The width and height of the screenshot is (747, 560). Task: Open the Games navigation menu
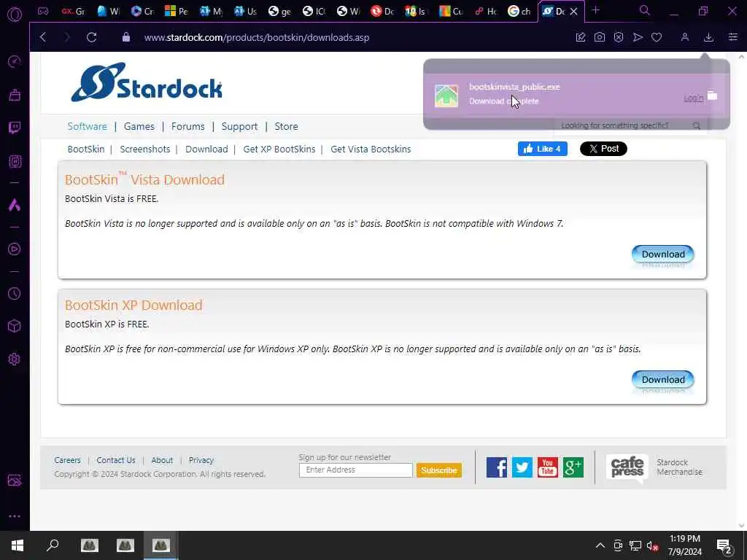click(139, 126)
